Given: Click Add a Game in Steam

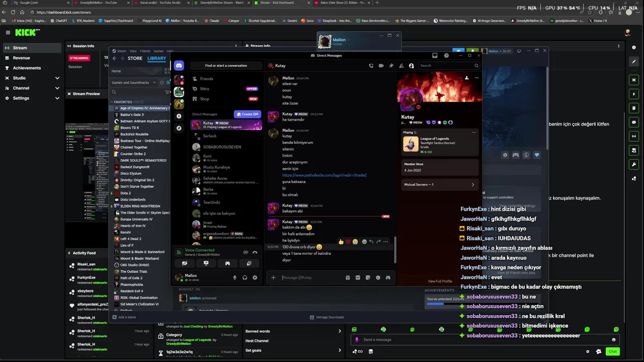Looking at the screenshot, I should [x=124, y=317].
